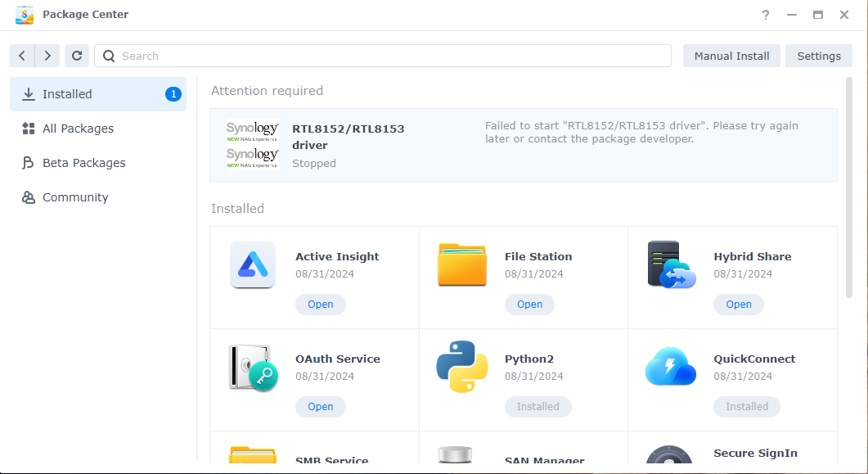
Task: Click the QuickConnect package name
Action: [754, 359]
